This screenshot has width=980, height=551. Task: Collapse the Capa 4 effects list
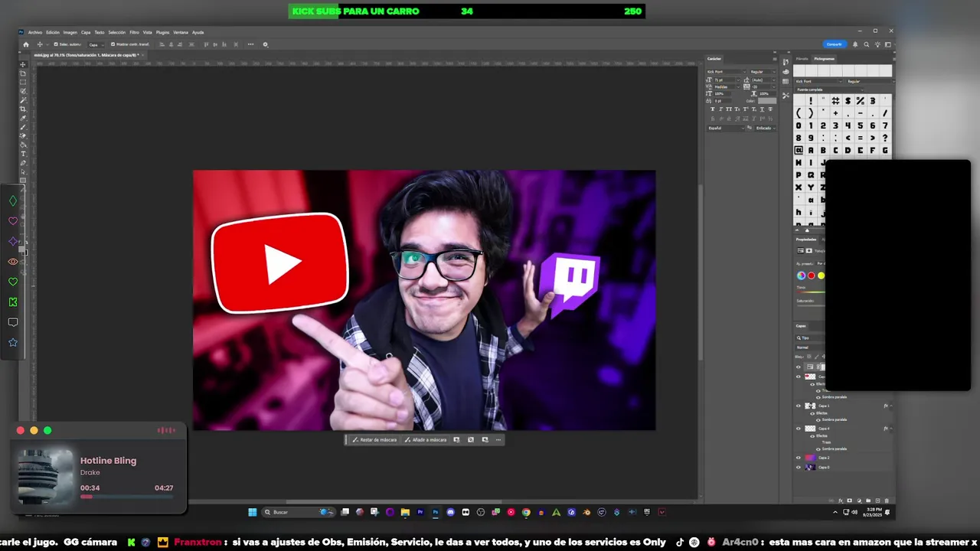point(891,429)
